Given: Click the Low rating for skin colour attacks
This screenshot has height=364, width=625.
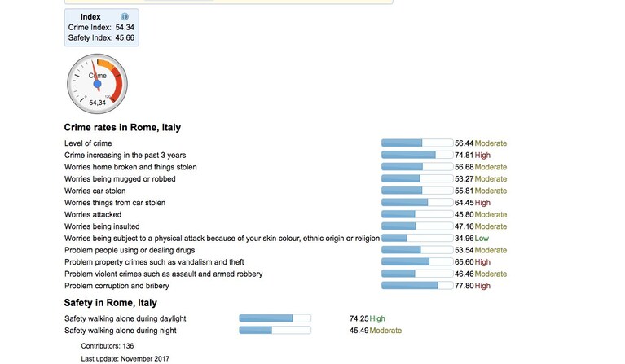Looking at the screenshot, I should pos(482,238).
